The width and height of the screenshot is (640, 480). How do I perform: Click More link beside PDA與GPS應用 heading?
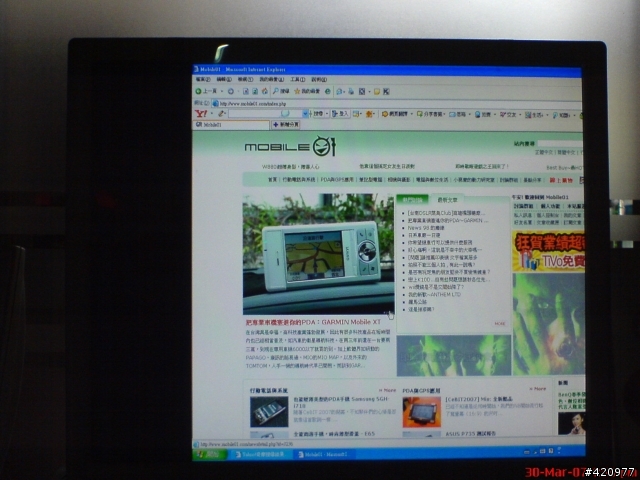pos(538,389)
